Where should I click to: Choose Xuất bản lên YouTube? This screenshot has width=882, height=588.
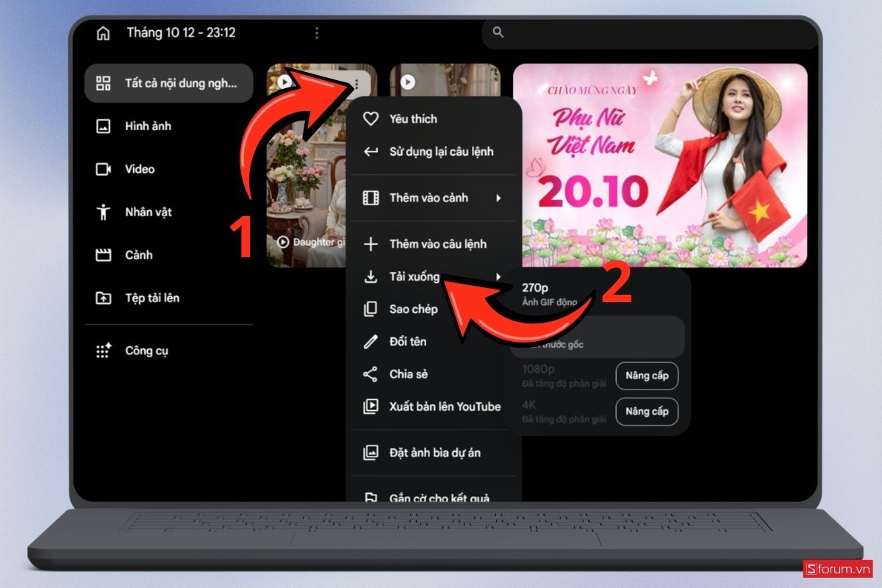434,406
